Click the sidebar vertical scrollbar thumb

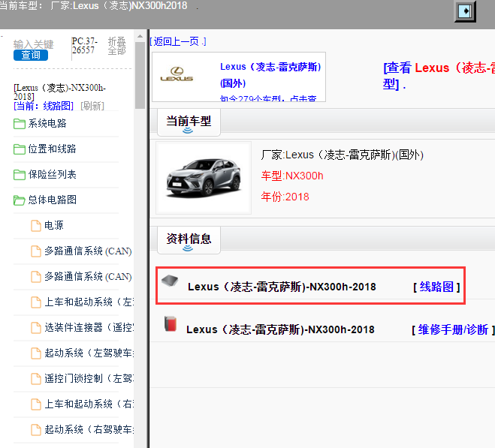pos(140,75)
